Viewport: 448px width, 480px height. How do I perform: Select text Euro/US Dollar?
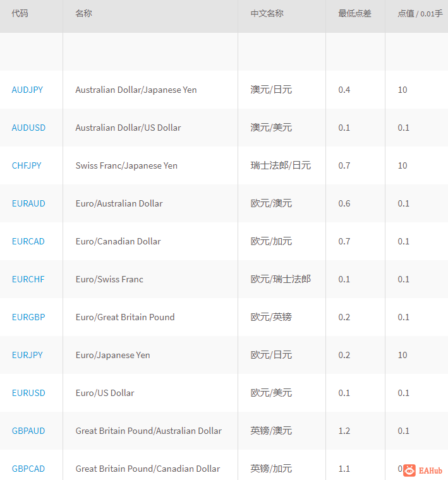coord(105,393)
